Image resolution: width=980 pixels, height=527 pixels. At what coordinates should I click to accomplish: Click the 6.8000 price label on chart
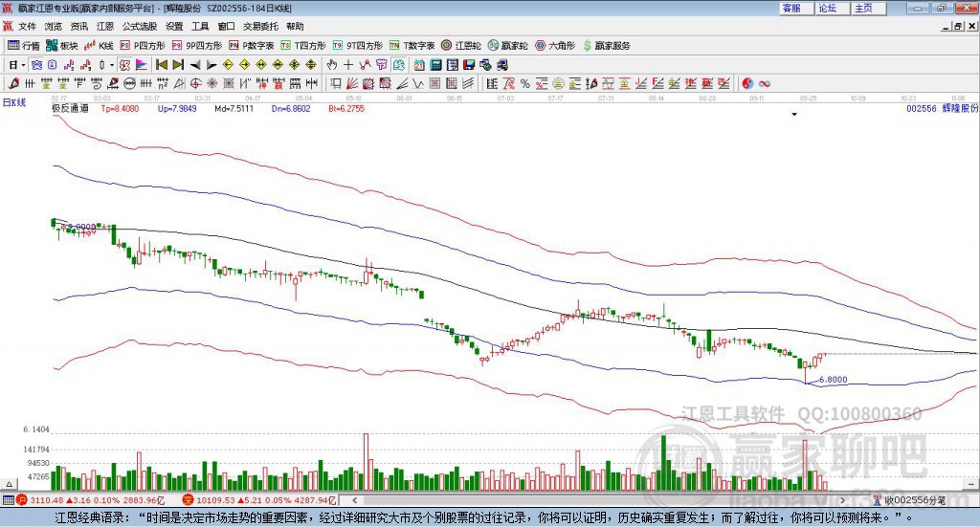(x=834, y=380)
